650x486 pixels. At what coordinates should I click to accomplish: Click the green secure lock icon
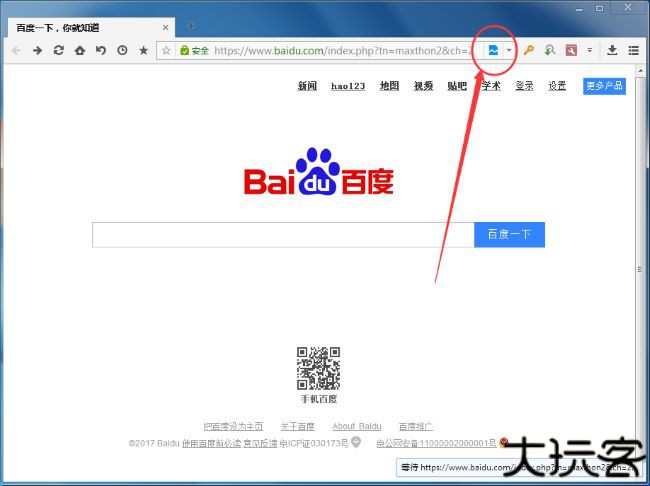click(x=184, y=51)
